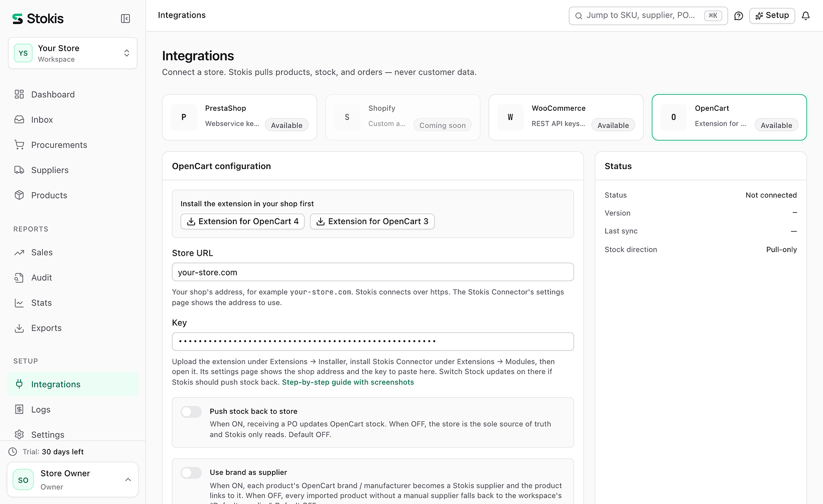Image resolution: width=823 pixels, height=504 pixels.
Task: Click the '30 days left' trial text
Action: point(63,452)
